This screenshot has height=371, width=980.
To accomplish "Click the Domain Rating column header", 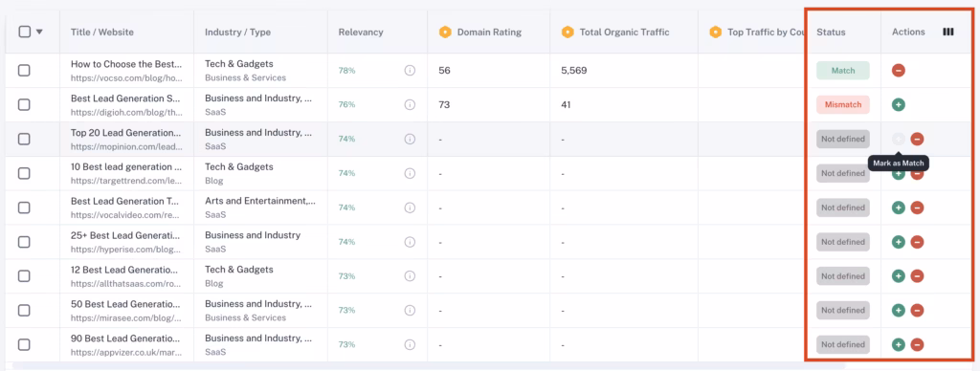I will [x=489, y=32].
